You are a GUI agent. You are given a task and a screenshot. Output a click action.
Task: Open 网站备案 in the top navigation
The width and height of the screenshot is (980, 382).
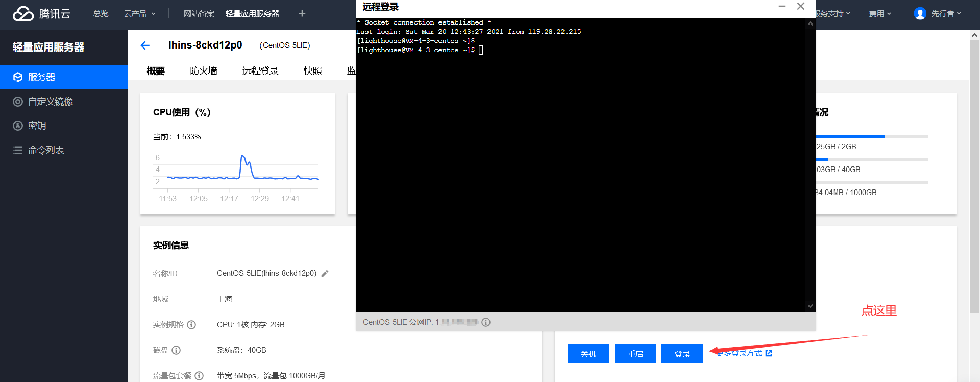[x=199, y=14]
